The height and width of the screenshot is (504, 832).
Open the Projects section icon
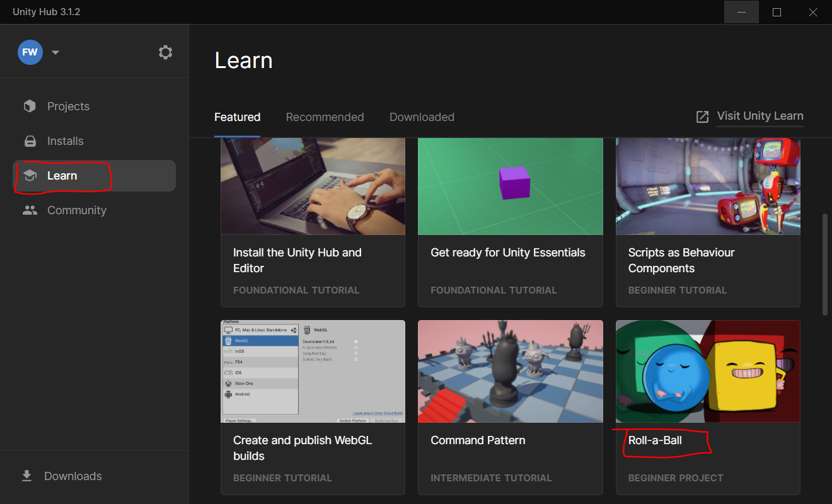point(30,106)
